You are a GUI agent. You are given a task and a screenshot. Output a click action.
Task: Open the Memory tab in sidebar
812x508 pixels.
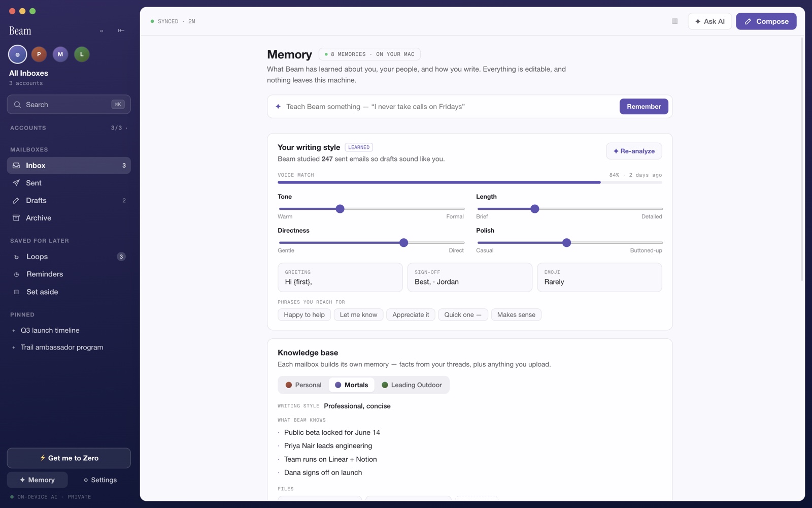pos(38,480)
